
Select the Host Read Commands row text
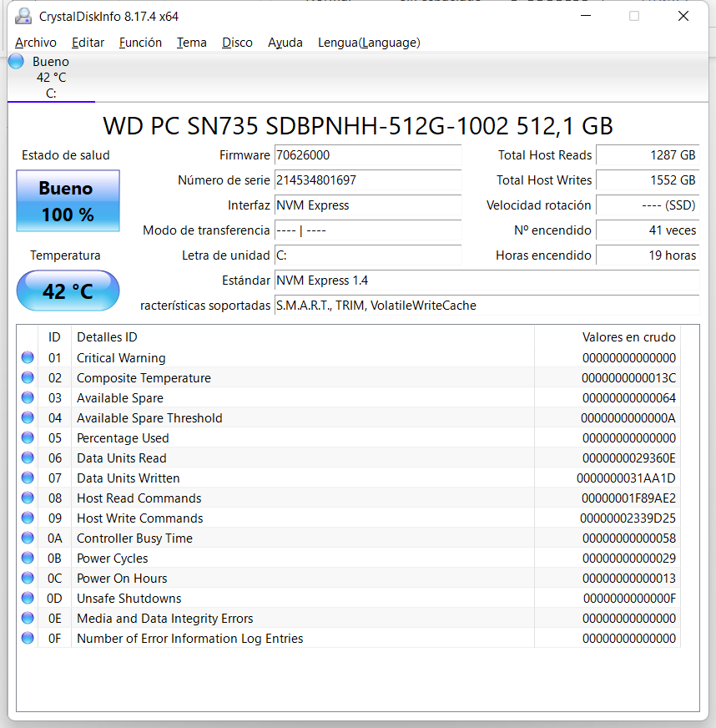point(139,498)
